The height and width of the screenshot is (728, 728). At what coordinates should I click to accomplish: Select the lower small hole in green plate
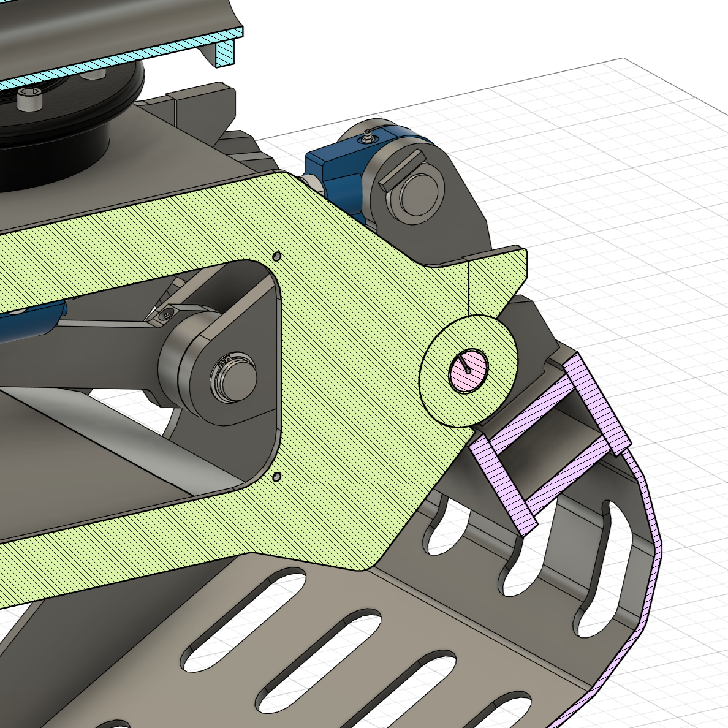[x=276, y=476]
